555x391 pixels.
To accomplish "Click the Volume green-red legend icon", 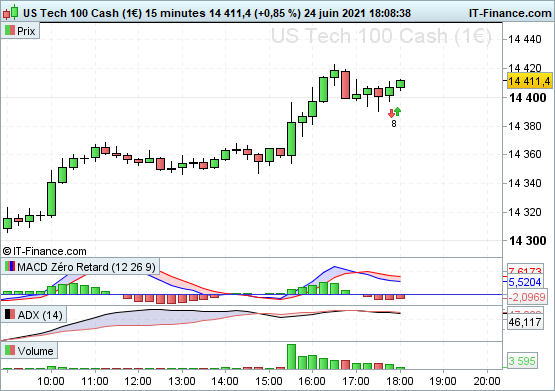I will 10,351.
